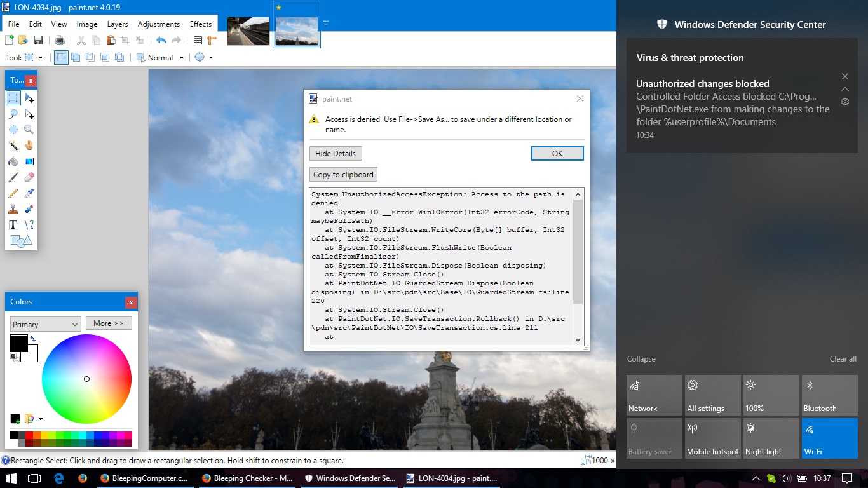Toggle the pixel grid icon
The width and height of the screenshot is (868, 488).
click(198, 40)
